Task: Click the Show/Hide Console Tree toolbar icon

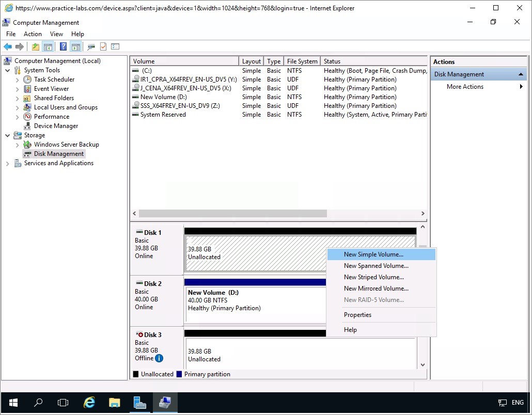Action: point(48,47)
